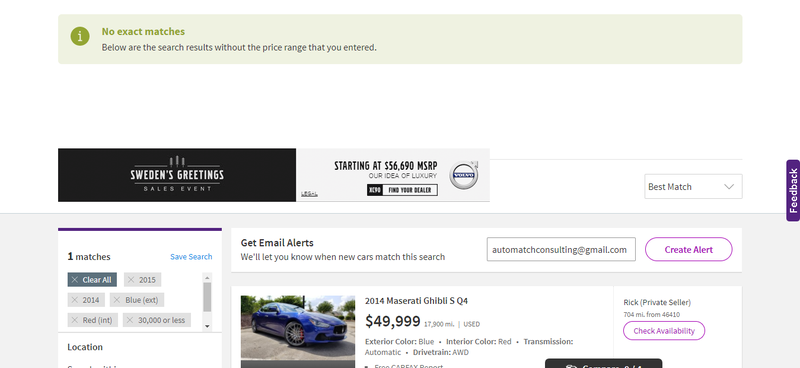Remove the Red (int) filter X icon
Screen dimensions: 800x368
[x=75, y=320]
